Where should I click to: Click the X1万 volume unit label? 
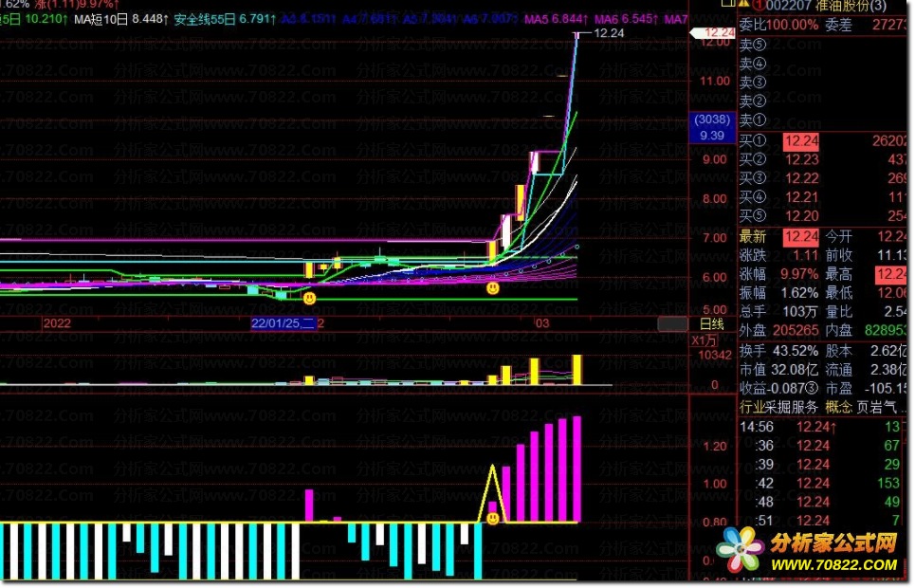pos(705,340)
